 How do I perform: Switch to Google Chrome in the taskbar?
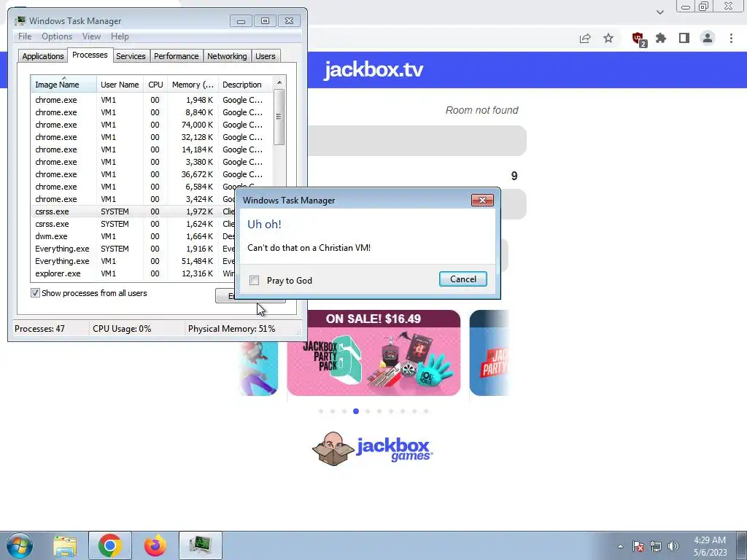pyautogui.click(x=109, y=545)
